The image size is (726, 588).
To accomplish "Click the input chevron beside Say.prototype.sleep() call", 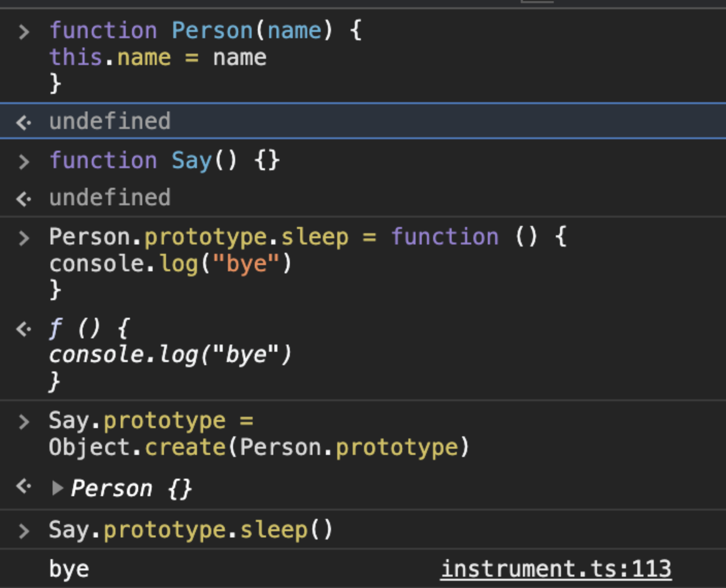I will (24, 531).
